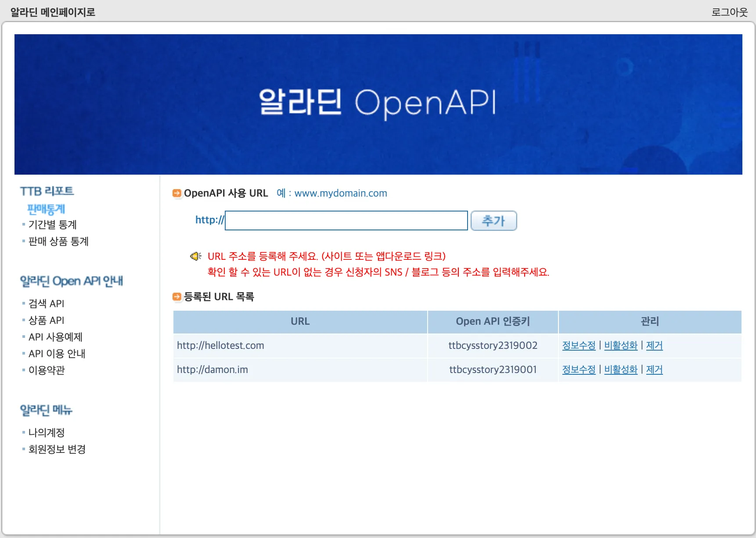Click 제거 to remove http://damon.im
The width and height of the screenshot is (756, 538).
(x=654, y=369)
